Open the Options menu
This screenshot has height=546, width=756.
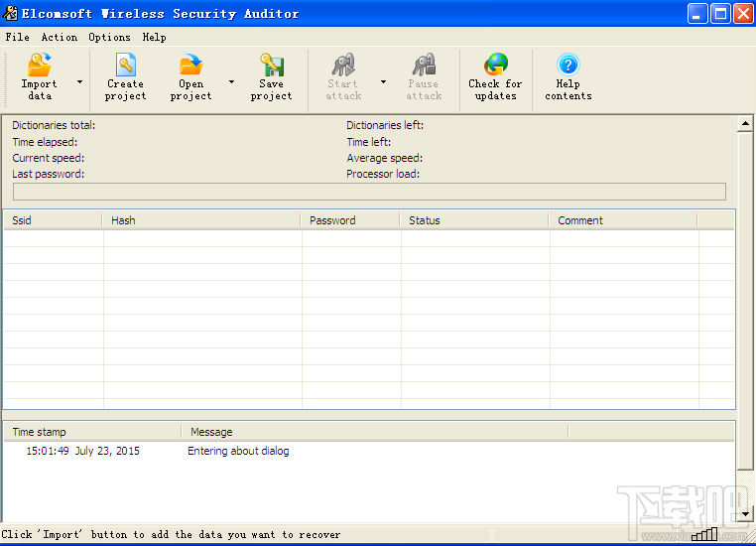coord(109,37)
